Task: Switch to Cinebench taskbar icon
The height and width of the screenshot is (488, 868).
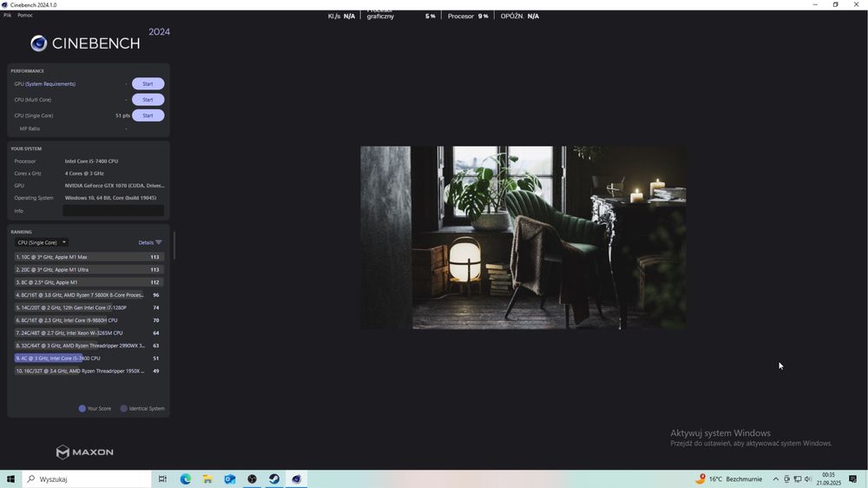Action: pos(296,479)
